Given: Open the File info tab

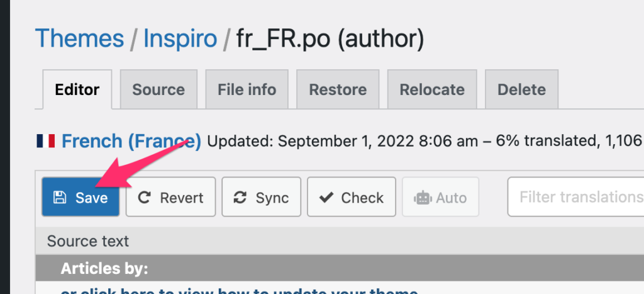Looking at the screenshot, I should pos(247,89).
